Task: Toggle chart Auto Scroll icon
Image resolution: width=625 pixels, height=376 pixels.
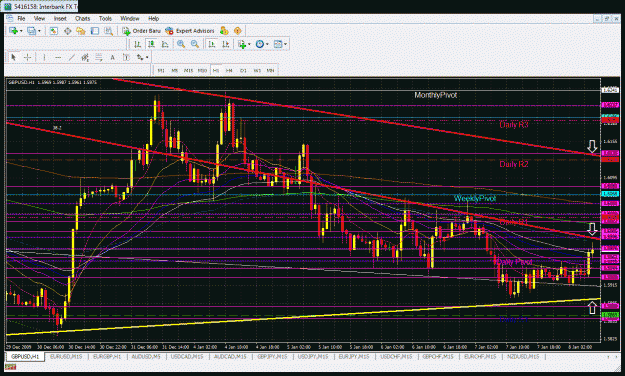Action: (x=212, y=44)
